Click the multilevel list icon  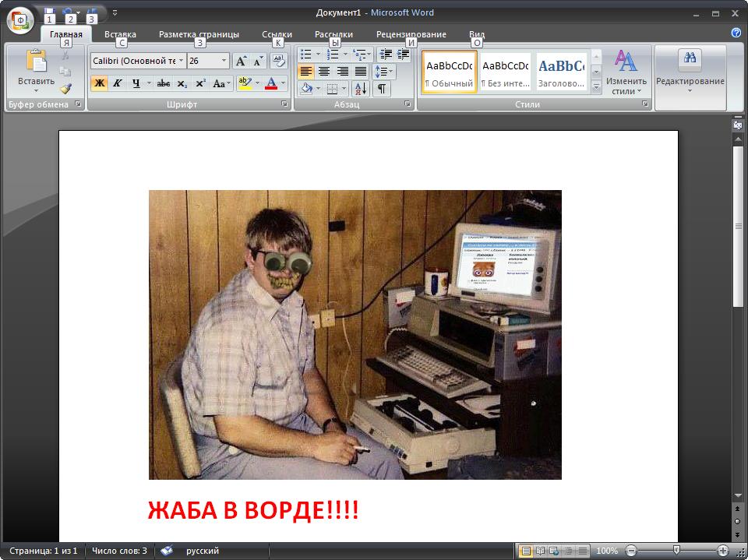point(359,54)
